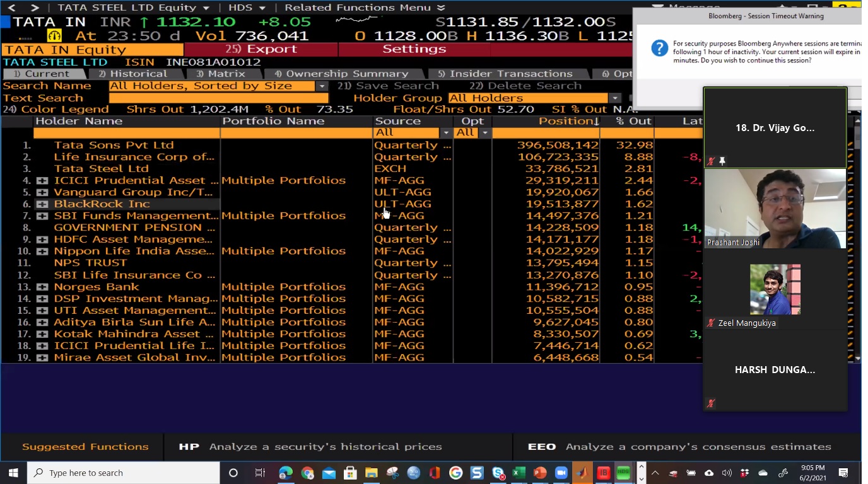Go forward with the right navigation arrow

[35, 8]
